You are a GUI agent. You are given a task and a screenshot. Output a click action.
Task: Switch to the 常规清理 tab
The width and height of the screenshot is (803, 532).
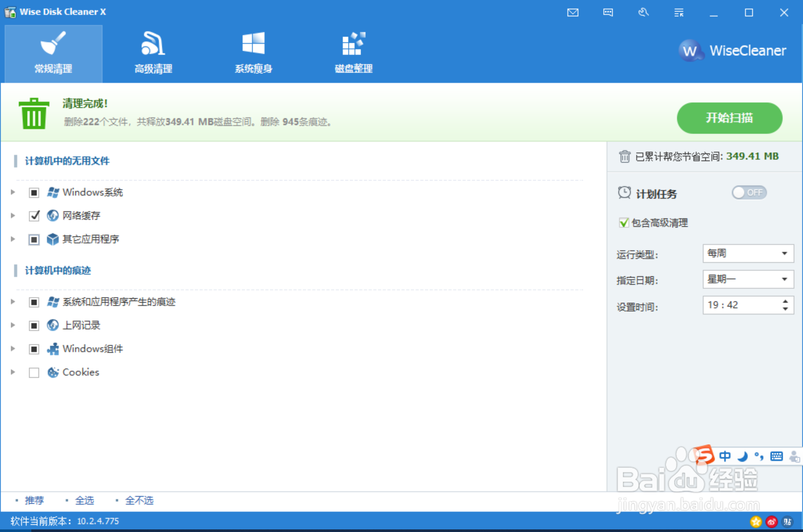[53, 54]
